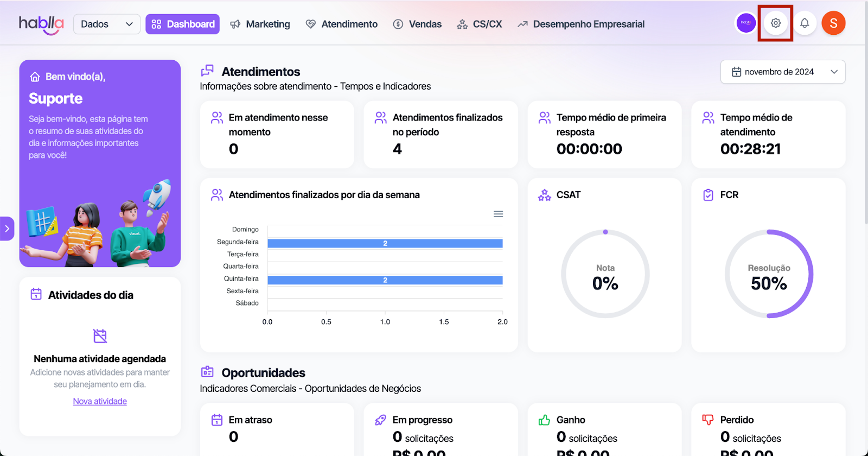
Task: Expand the left sidebar chevron
Action: tap(7, 229)
